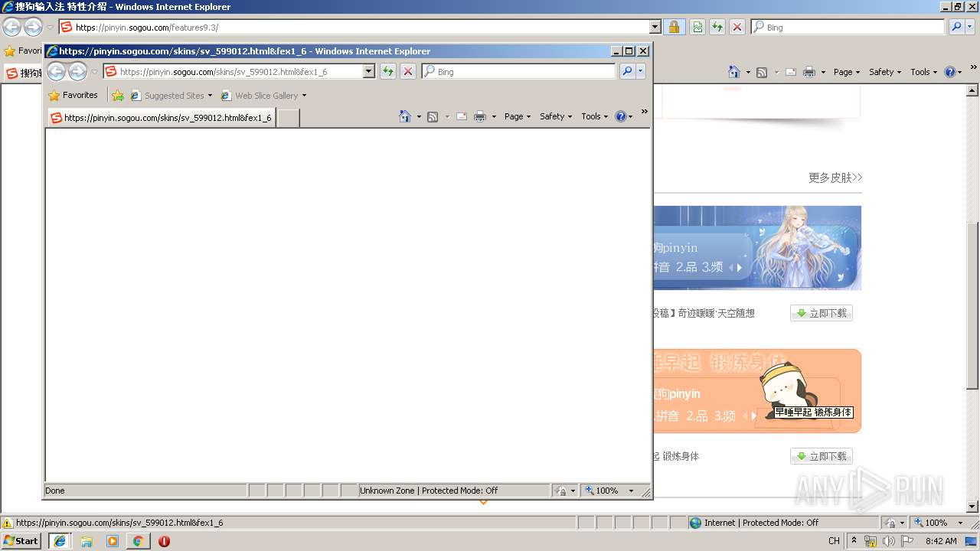Download the 锻炼身体 skin via 立即下载

coord(822,456)
